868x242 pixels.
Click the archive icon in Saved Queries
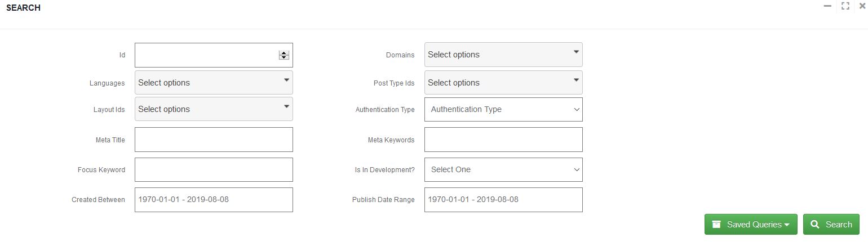[716, 225]
